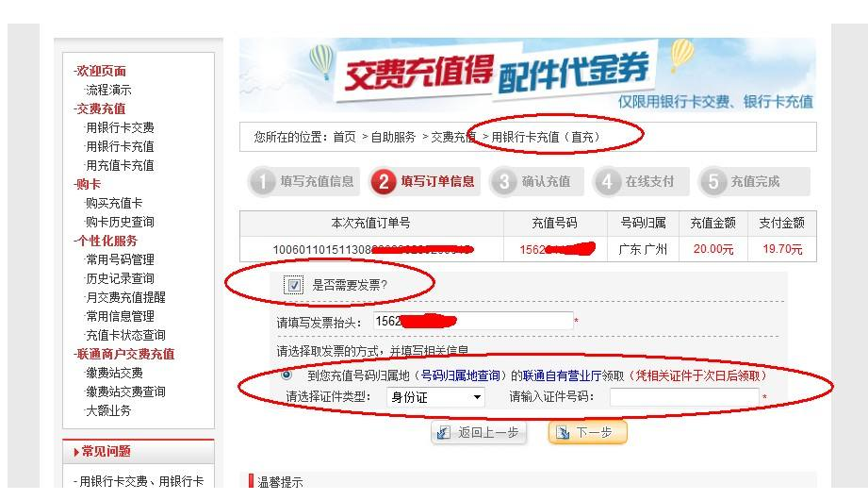Viewport: 868px width, 500px height.
Task: Select the step 2 red circle icon
Action: point(384,181)
